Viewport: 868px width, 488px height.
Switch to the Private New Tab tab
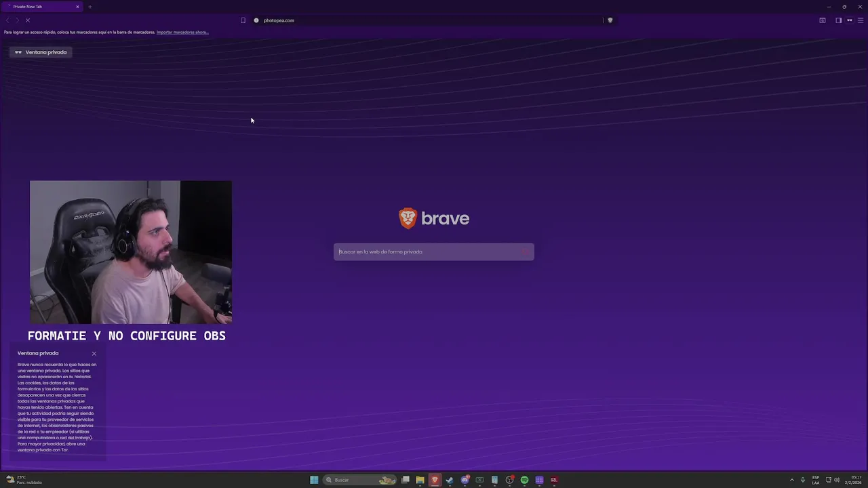tap(41, 7)
